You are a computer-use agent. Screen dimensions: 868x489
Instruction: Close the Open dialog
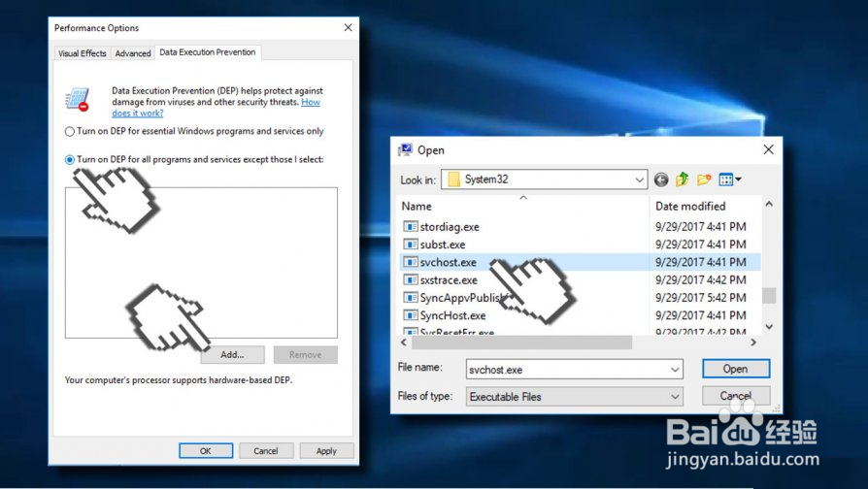coord(768,149)
